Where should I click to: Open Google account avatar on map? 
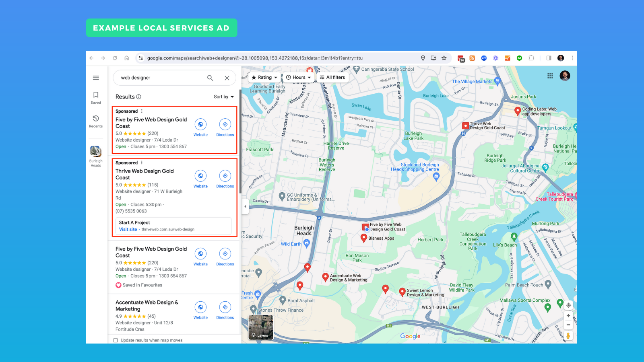point(565,76)
